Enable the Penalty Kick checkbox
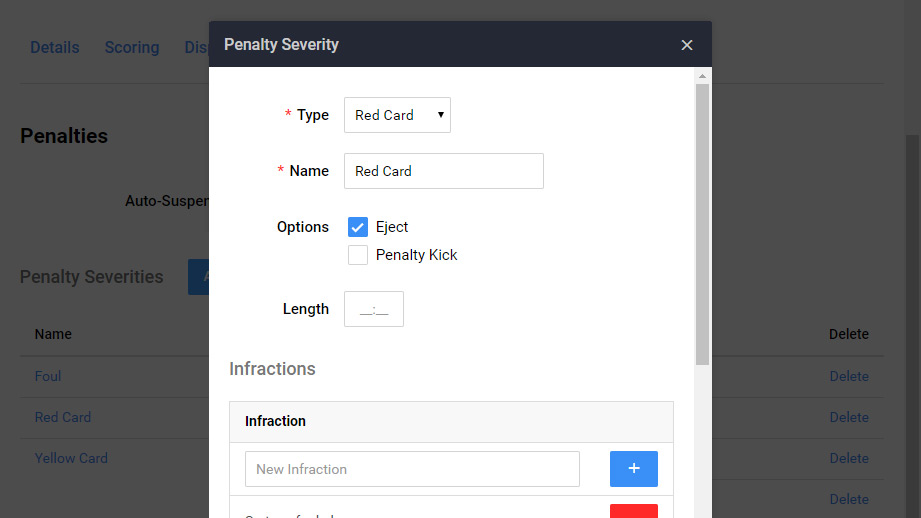Image resolution: width=921 pixels, height=518 pixels. (x=358, y=255)
